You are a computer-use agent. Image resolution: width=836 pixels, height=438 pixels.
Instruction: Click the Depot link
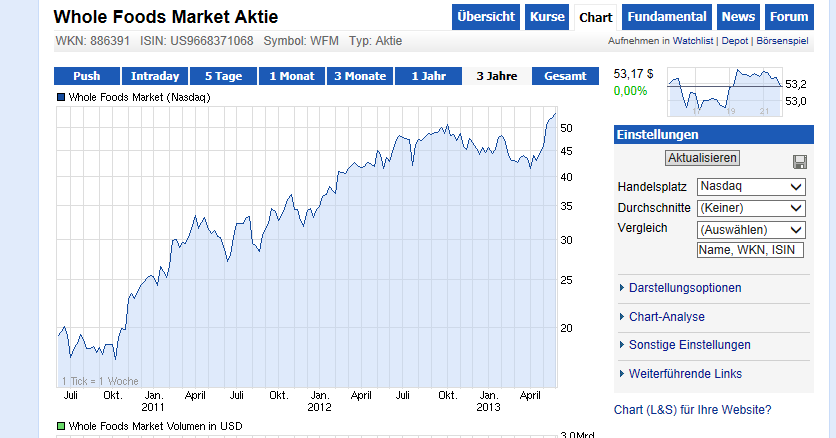735,41
